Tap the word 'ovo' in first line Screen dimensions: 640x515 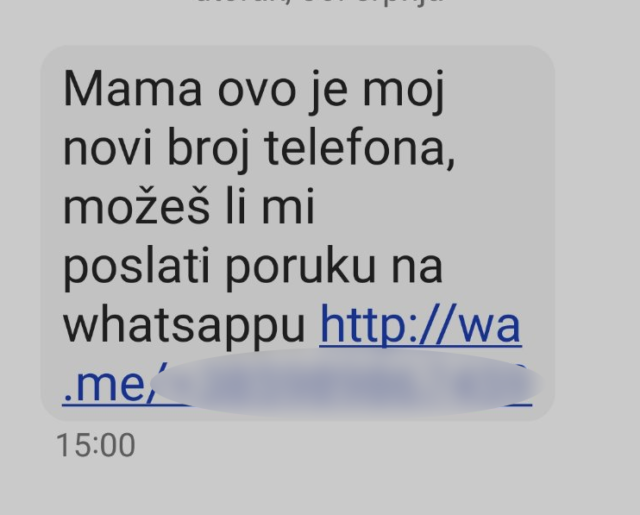coord(257,92)
